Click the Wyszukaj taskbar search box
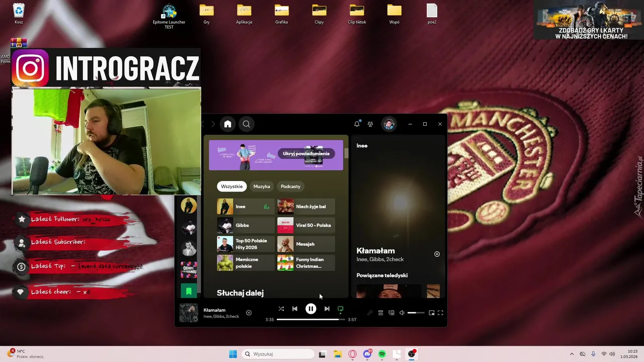This screenshot has width=644, height=362. [278, 354]
